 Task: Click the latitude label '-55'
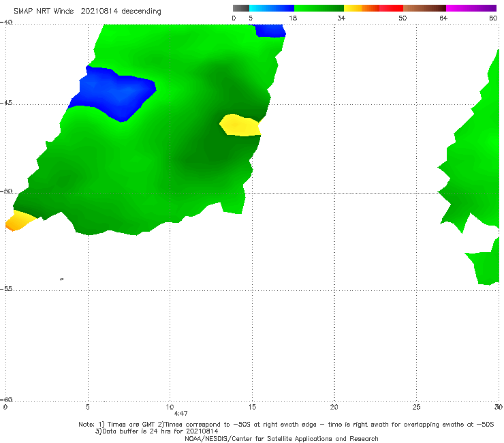pyautogui.click(x=6, y=288)
